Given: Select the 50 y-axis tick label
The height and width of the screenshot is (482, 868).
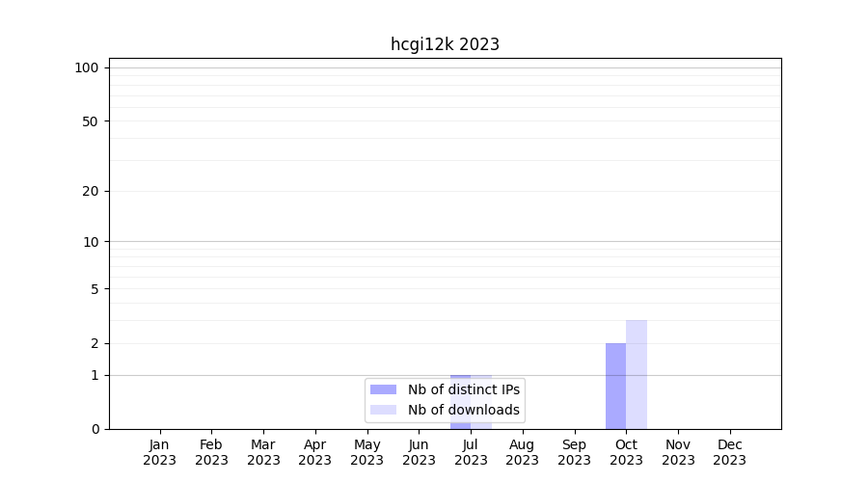Looking at the screenshot, I should 90,121.
